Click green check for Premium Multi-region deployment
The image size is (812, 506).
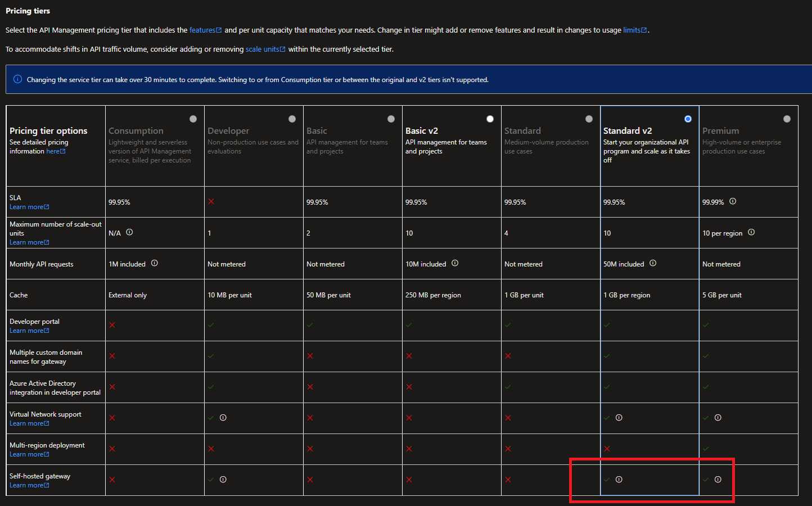[x=706, y=449]
